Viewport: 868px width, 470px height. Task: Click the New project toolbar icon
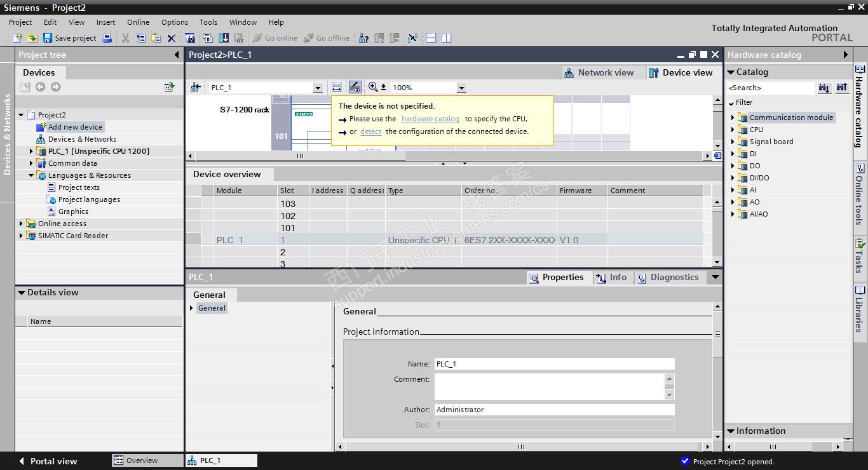tap(17, 38)
